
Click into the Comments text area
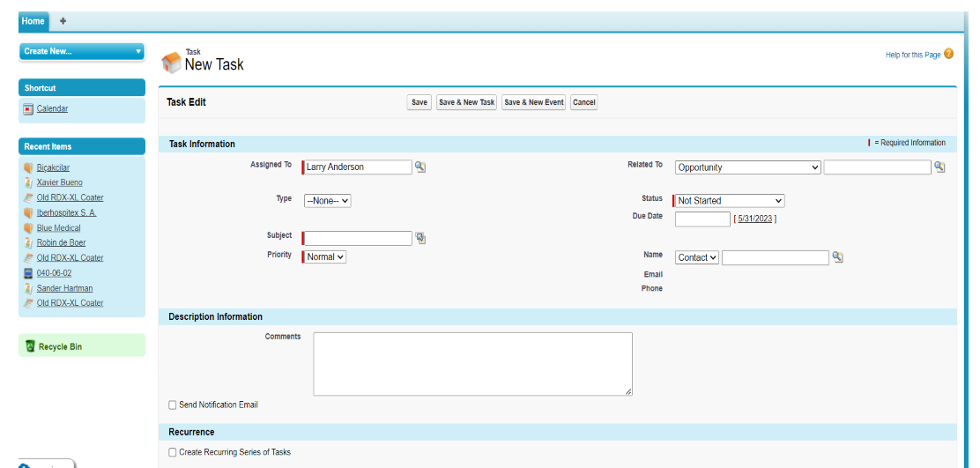472,364
